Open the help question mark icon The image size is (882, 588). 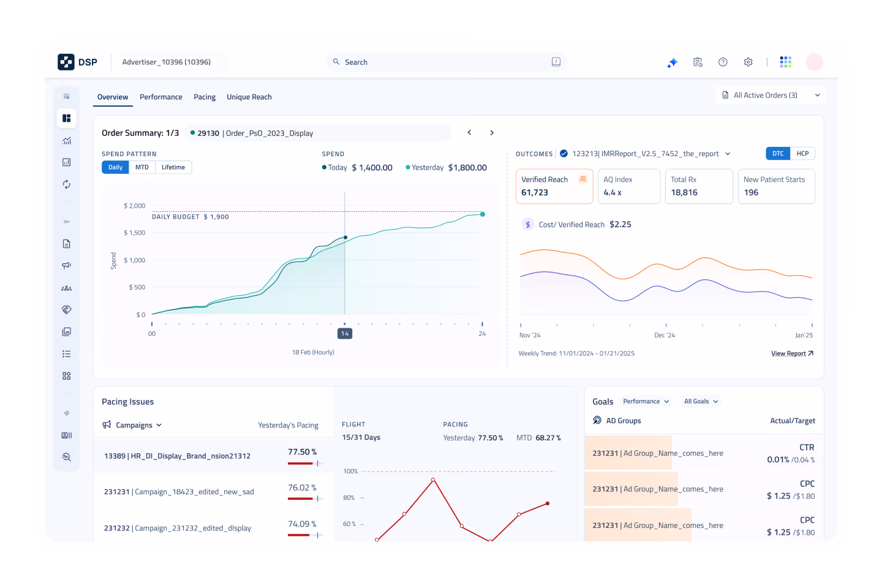click(x=723, y=62)
